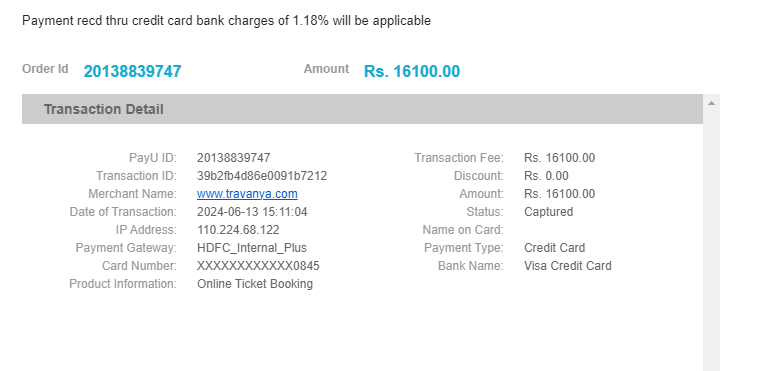Open the www.travanya.com merchant link
The image size is (768, 371).
(x=247, y=194)
